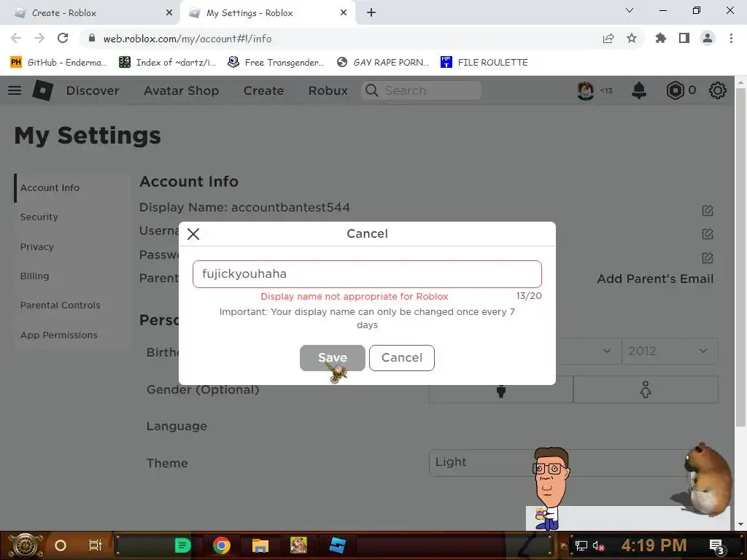Open the Robux page
Image resolution: width=747 pixels, height=560 pixels.
pyautogui.click(x=328, y=90)
